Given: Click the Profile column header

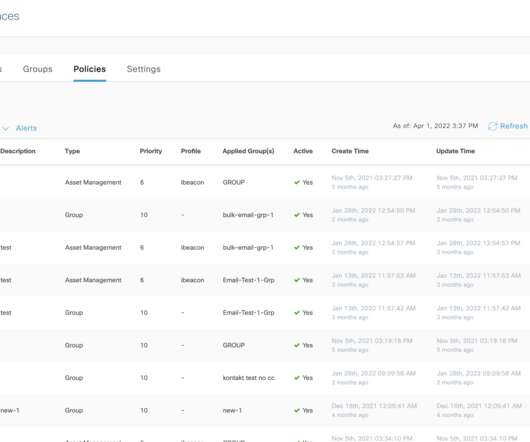Looking at the screenshot, I should point(191,151).
